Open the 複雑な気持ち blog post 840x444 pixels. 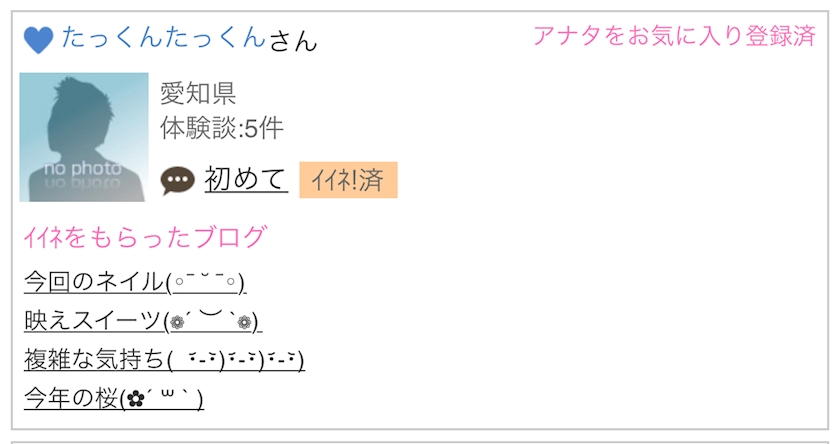click(94, 359)
